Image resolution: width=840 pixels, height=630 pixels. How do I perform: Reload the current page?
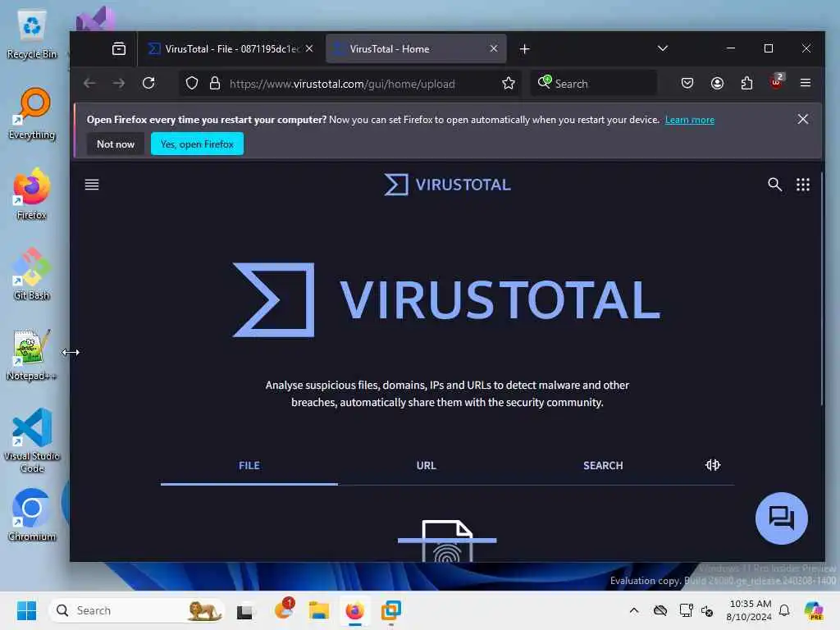(x=148, y=83)
